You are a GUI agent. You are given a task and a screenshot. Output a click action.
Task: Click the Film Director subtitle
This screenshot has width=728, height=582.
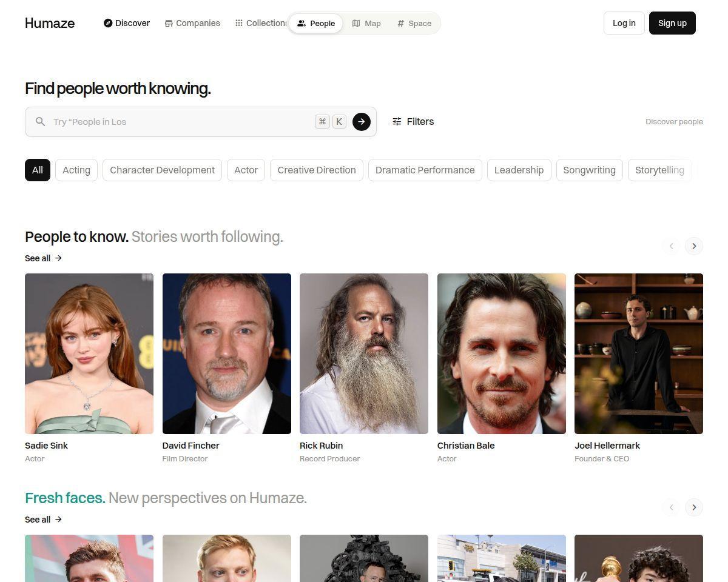185,459
